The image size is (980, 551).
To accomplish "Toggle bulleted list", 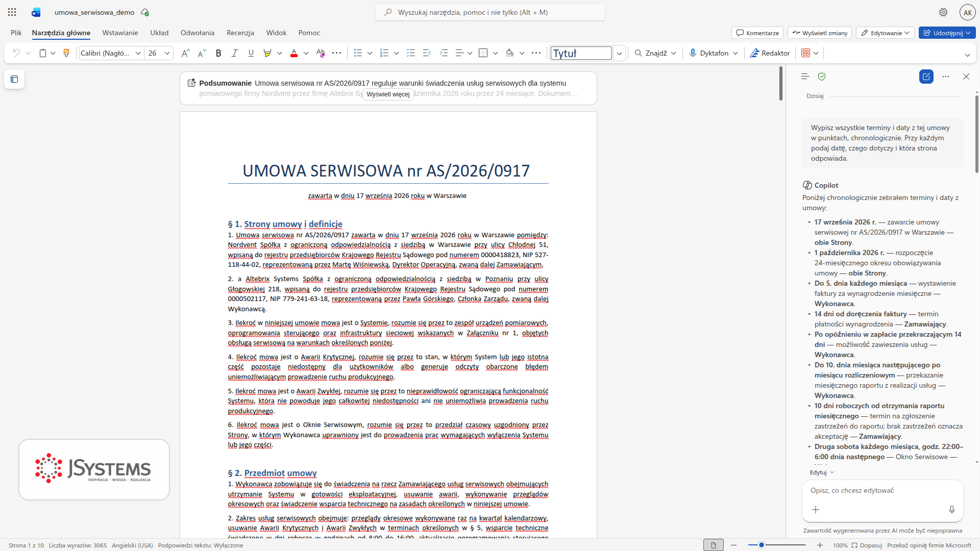I will point(358,53).
